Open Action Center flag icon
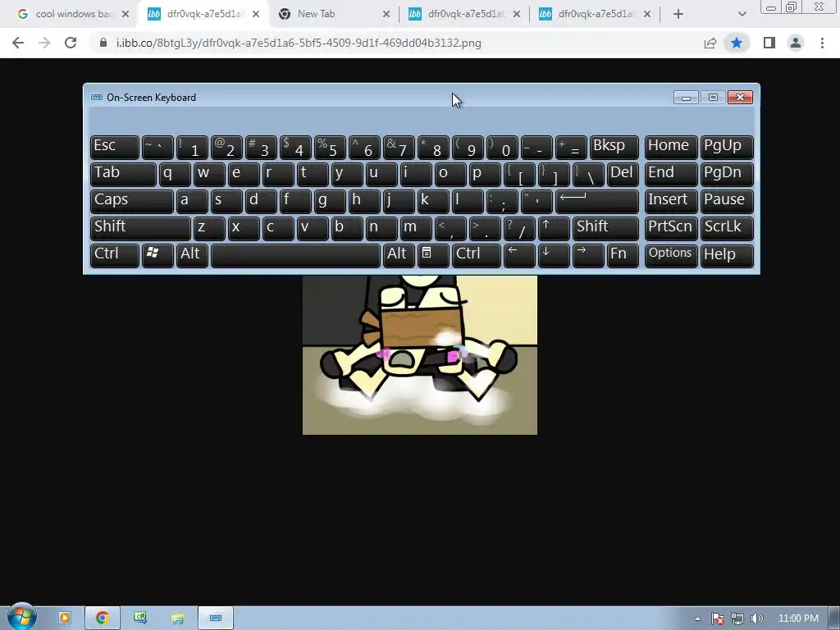The image size is (840, 630). 718,619
